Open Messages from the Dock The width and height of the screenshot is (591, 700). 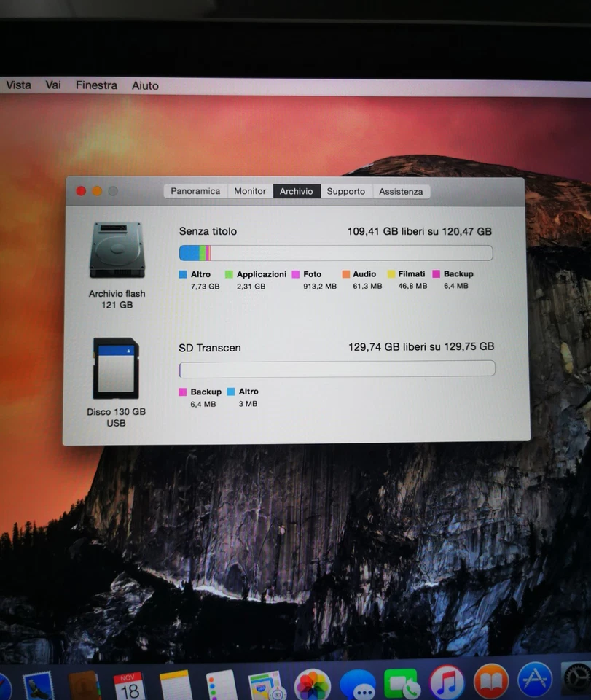point(360,684)
